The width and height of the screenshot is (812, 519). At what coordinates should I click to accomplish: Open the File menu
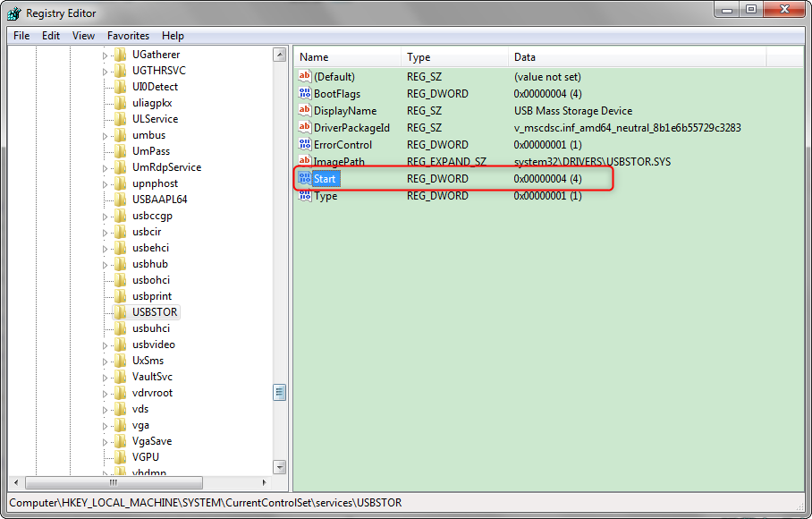coord(21,36)
